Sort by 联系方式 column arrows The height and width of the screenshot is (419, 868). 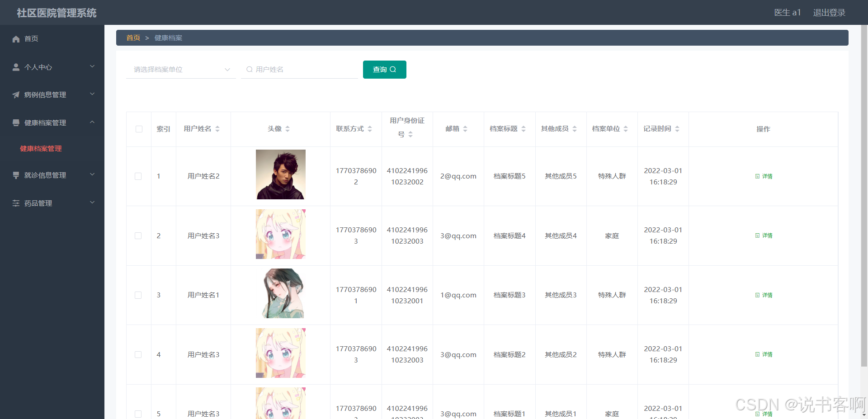[x=370, y=129]
